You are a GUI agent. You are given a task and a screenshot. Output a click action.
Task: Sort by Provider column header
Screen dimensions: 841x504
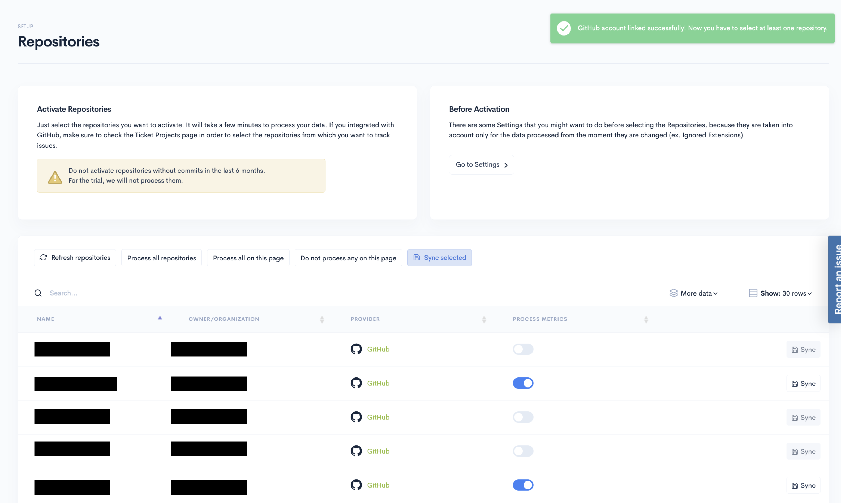365,319
